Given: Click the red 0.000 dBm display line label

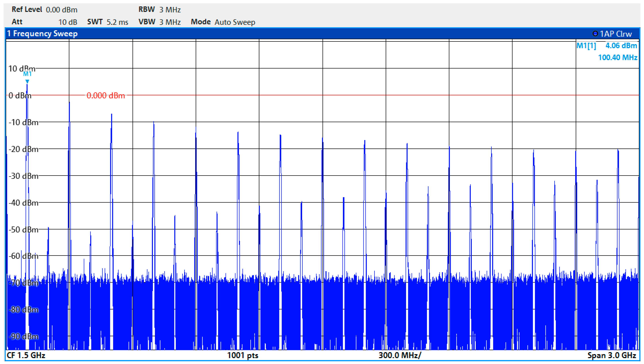Looking at the screenshot, I should tap(105, 96).
